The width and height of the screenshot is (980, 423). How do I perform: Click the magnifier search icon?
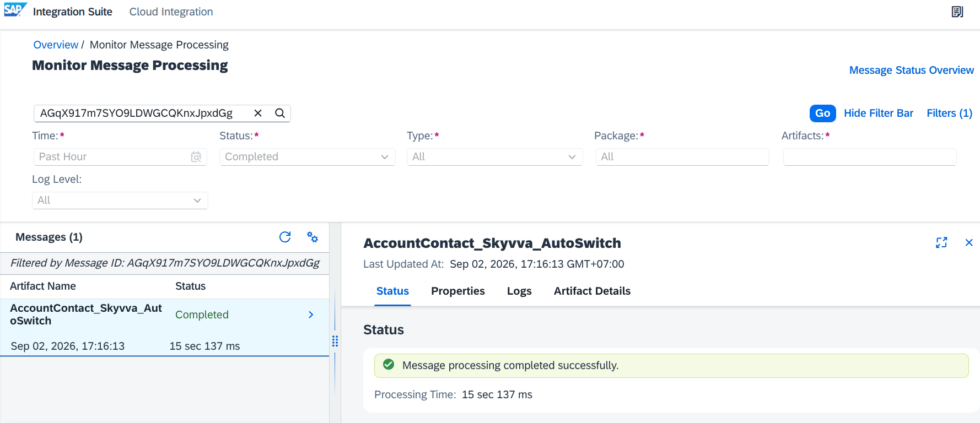point(280,113)
